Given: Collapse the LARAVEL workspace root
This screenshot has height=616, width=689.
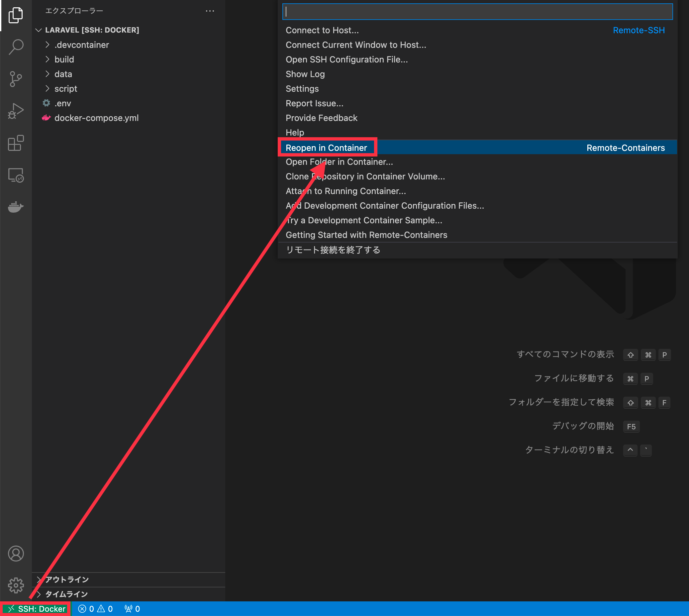Looking at the screenshot, I should tap(92, 30).
